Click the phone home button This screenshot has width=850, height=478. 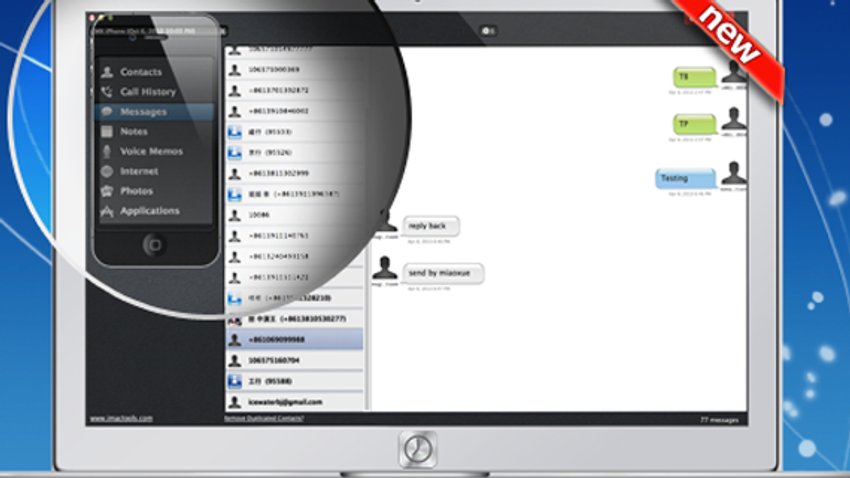tap(154, 245)
